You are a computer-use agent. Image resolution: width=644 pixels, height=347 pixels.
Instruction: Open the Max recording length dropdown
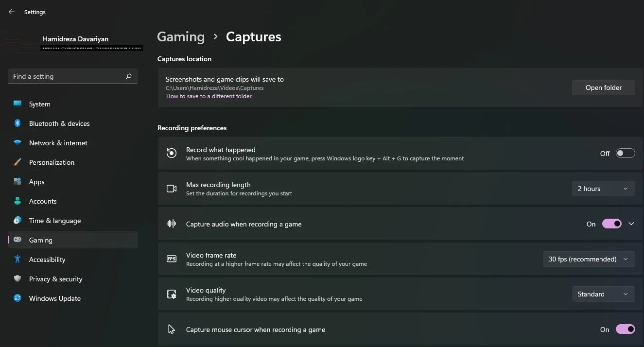[x=603, y=189]
